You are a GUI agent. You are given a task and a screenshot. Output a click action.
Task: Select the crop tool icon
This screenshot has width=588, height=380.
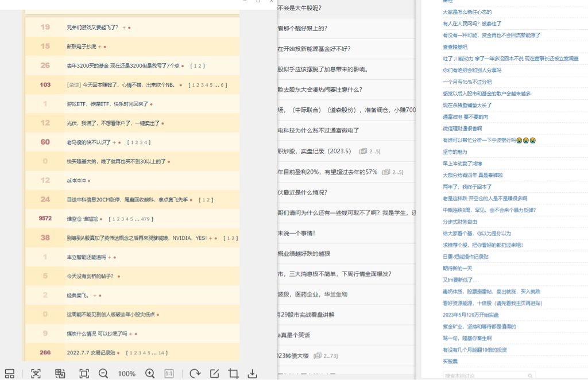[233, 374]
